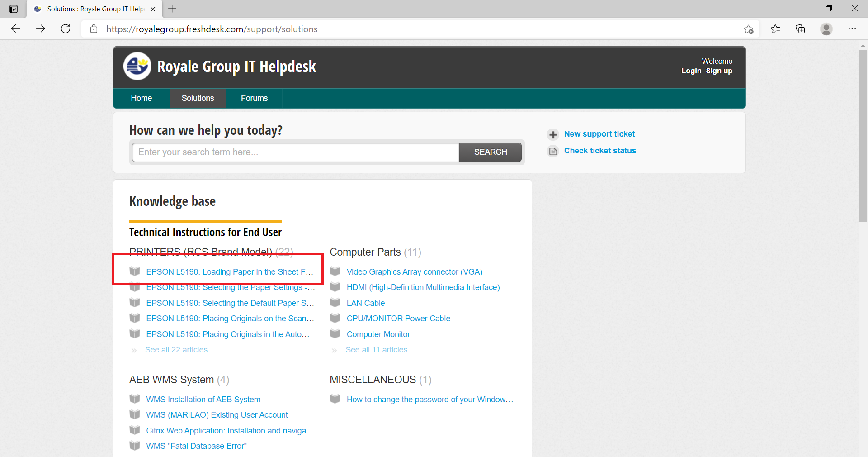
Task: Open the MISCELLANEOUS category heading
Action: pyautogui.click(x=373, y=380)
